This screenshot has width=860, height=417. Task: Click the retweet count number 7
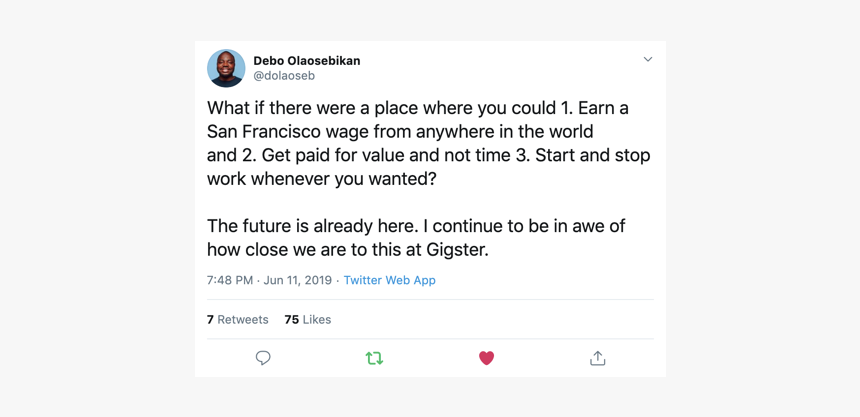(210, 320)
